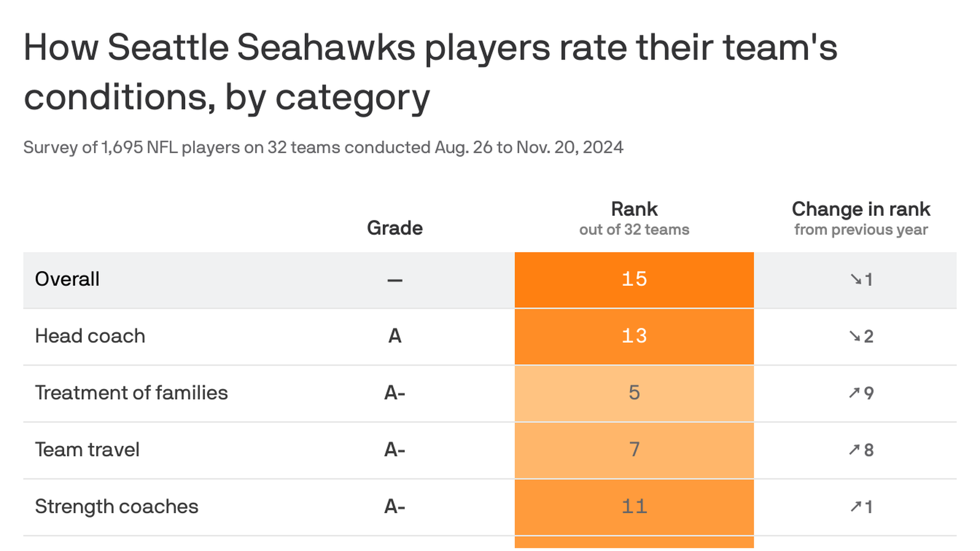Click the Rank column header
The width and height of the screenshot is (980, 551).
[634, 209]
